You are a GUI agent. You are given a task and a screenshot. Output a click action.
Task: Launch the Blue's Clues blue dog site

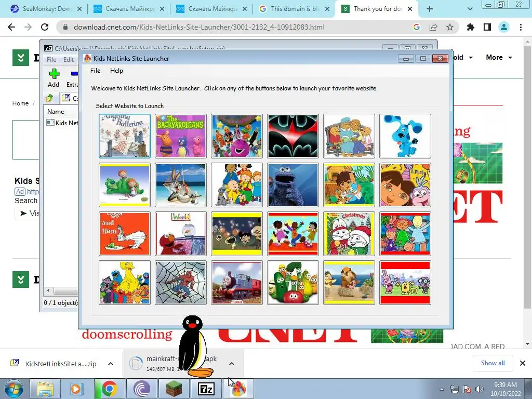(405, 136)
